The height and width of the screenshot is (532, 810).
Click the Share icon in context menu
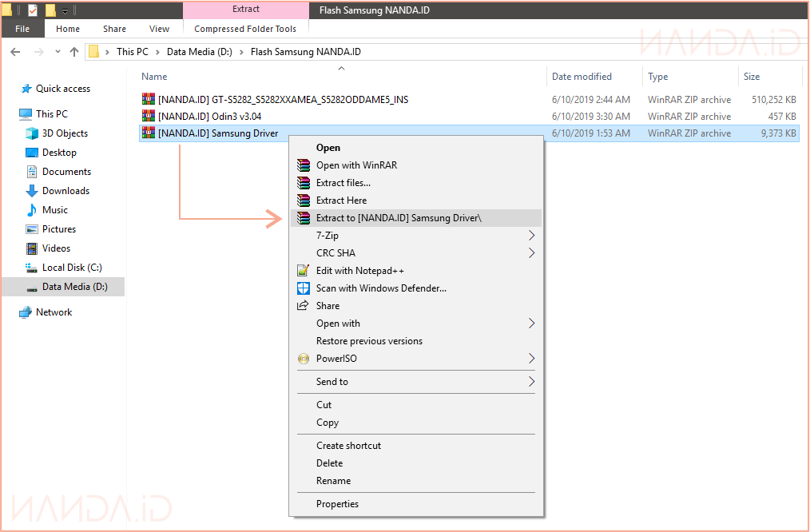pos(303,306)
